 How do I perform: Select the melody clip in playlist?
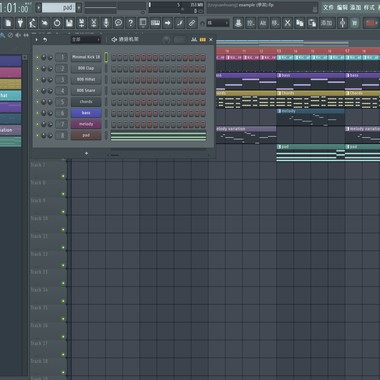[310, 117]
